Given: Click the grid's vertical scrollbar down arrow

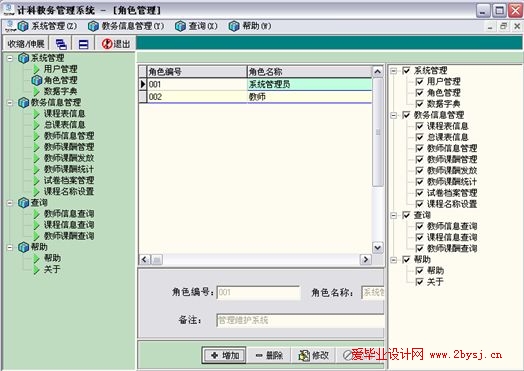Looking at the screenshot, I should coord(378,248).
